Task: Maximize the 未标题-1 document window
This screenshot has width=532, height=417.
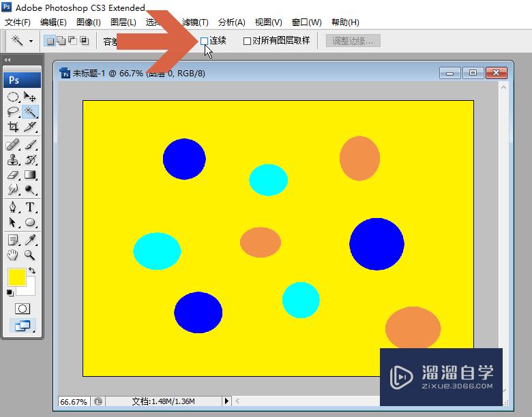Action: coord(473,73)
